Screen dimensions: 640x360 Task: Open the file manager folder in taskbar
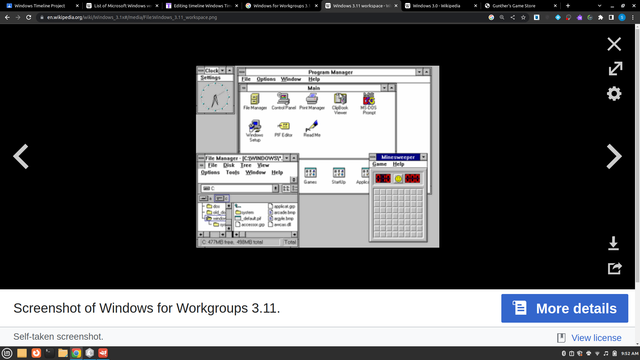tap(63, 353)
